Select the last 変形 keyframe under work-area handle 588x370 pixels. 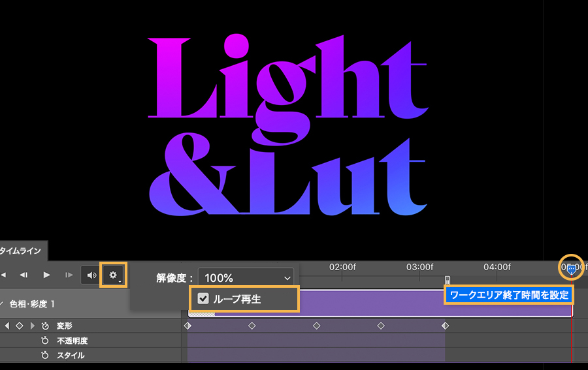click(445, 326)
